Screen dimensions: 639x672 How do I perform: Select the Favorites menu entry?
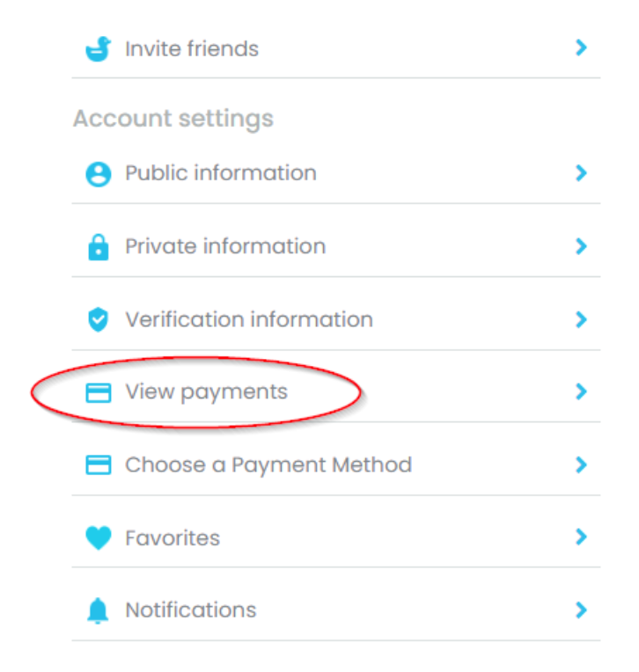pos(173,537)
